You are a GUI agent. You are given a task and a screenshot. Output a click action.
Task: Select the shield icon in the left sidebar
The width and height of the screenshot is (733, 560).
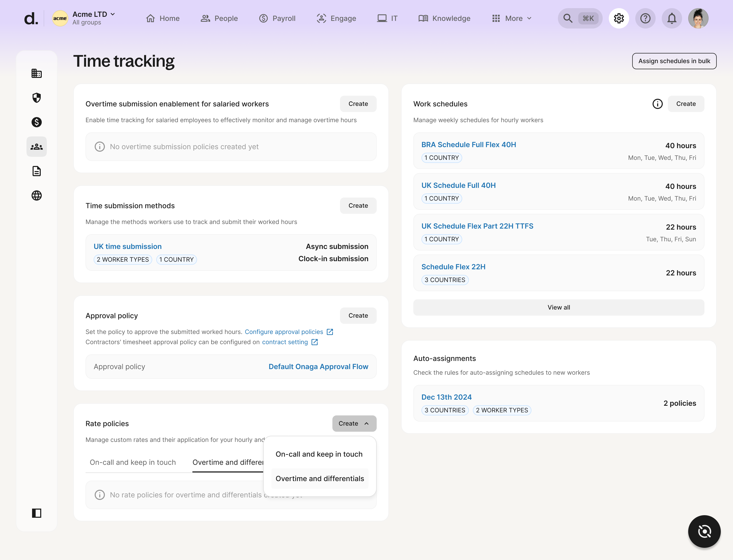(x=37, y=98)
